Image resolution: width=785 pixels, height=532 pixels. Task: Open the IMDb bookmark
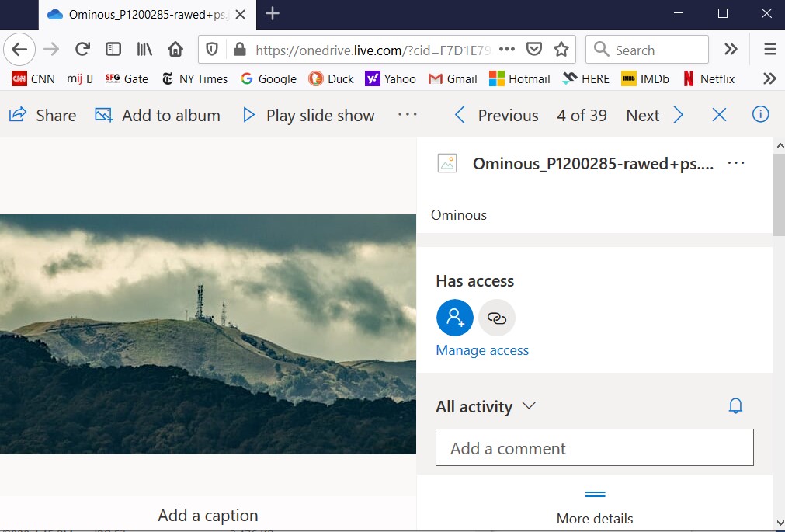tap(645, 78)
